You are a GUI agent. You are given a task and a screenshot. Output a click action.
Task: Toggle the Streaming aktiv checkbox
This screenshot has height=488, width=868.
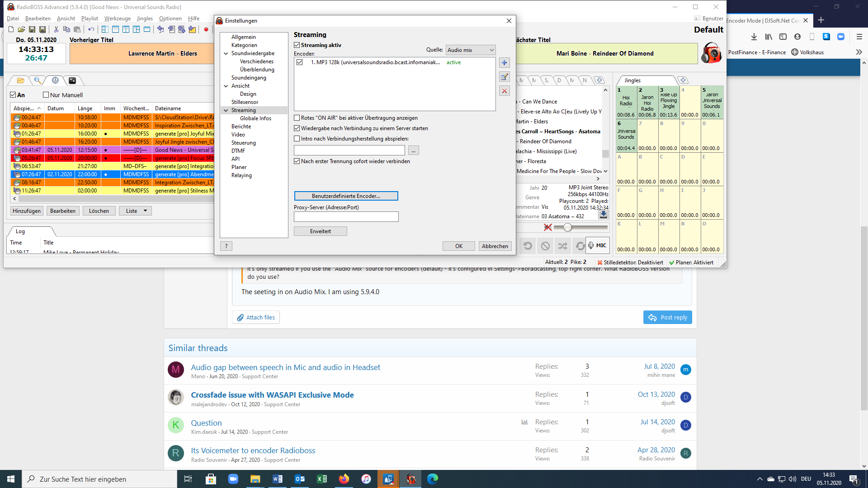pyautogui.click(x=297, y=45)
